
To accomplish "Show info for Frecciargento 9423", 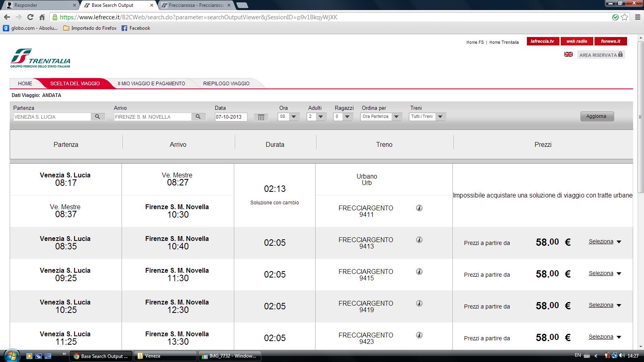I will (x=419, y=335).
